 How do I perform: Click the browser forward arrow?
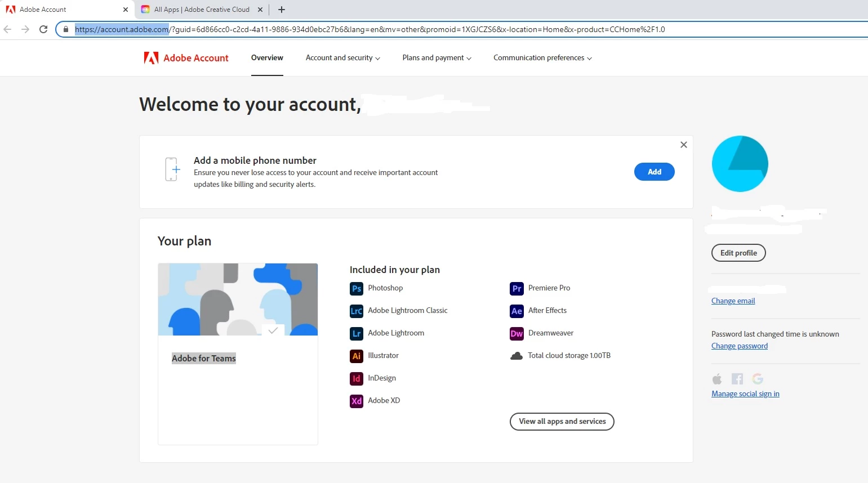click(x=25, y=29)
